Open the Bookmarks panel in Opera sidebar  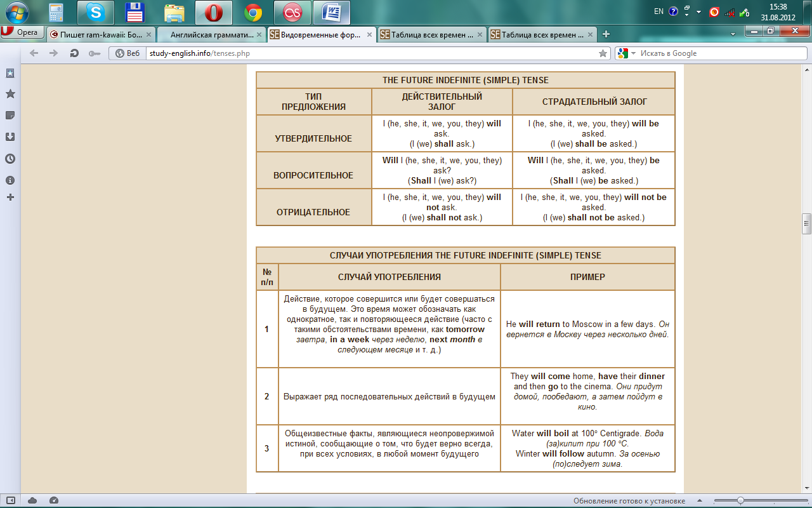coord(10,73)
